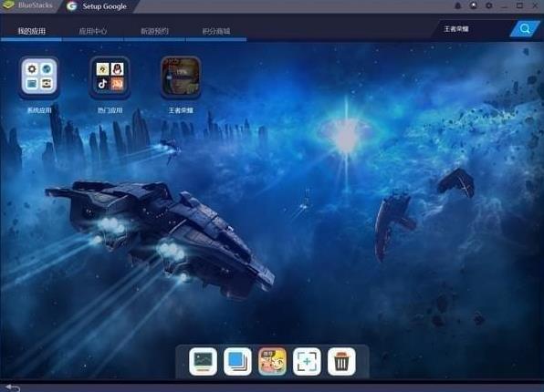Open the 我的应用 tab
This screenshot has width=544, height=392.
[32, 31]
